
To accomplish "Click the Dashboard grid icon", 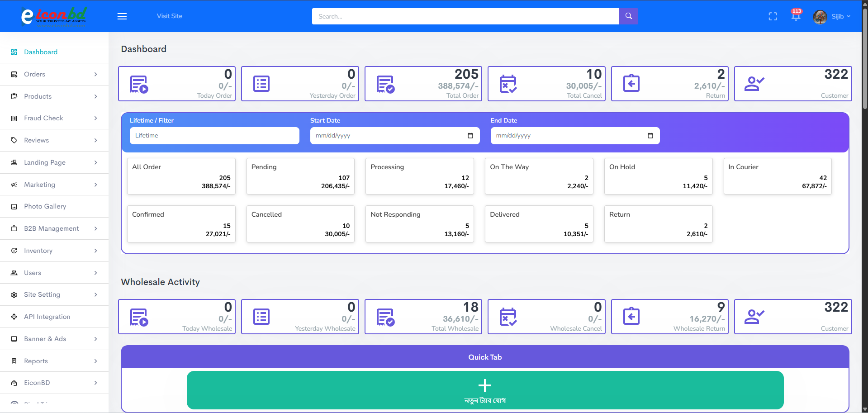I will (x=14, y=52).
